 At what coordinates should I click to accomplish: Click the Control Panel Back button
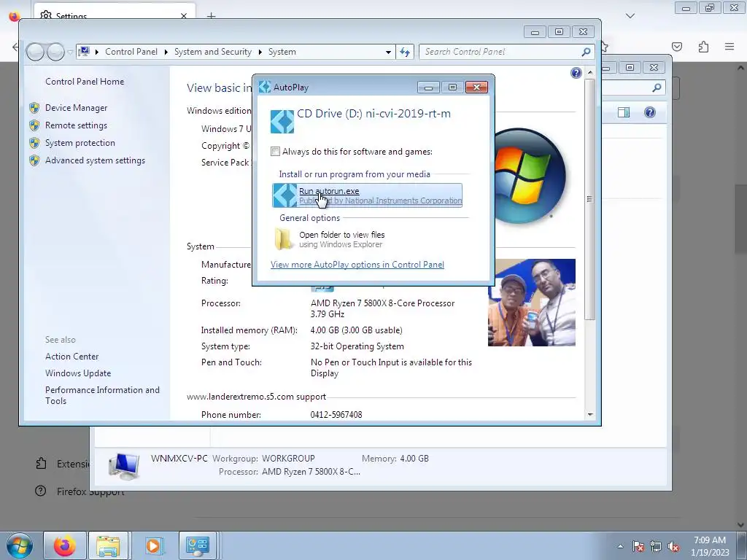[35, 52]
